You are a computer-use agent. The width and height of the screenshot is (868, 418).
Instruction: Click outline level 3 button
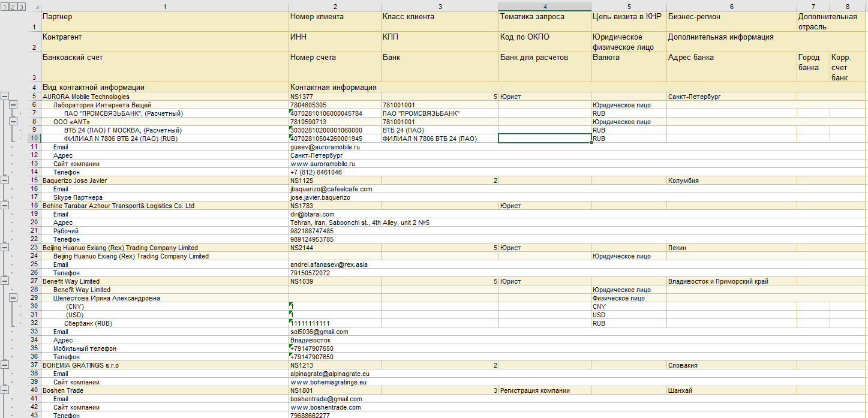[x=22, y=7]
